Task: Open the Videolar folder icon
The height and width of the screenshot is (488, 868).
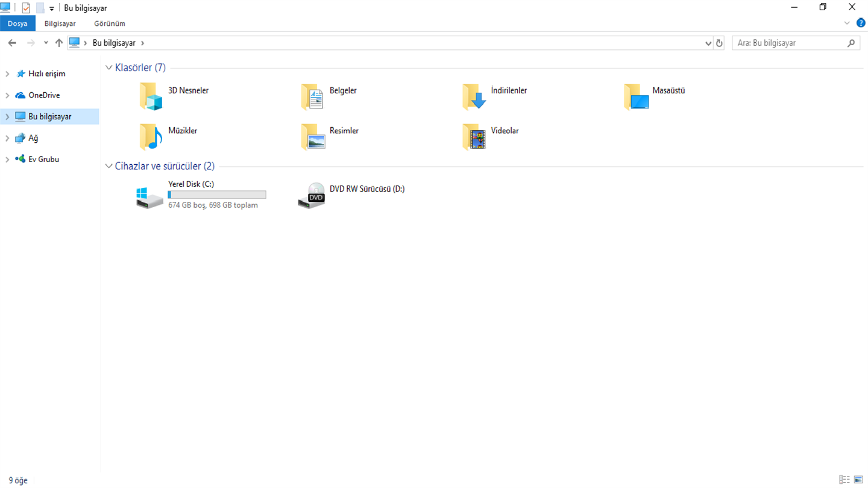Action: pyautogui.click(x=474, y=137)
